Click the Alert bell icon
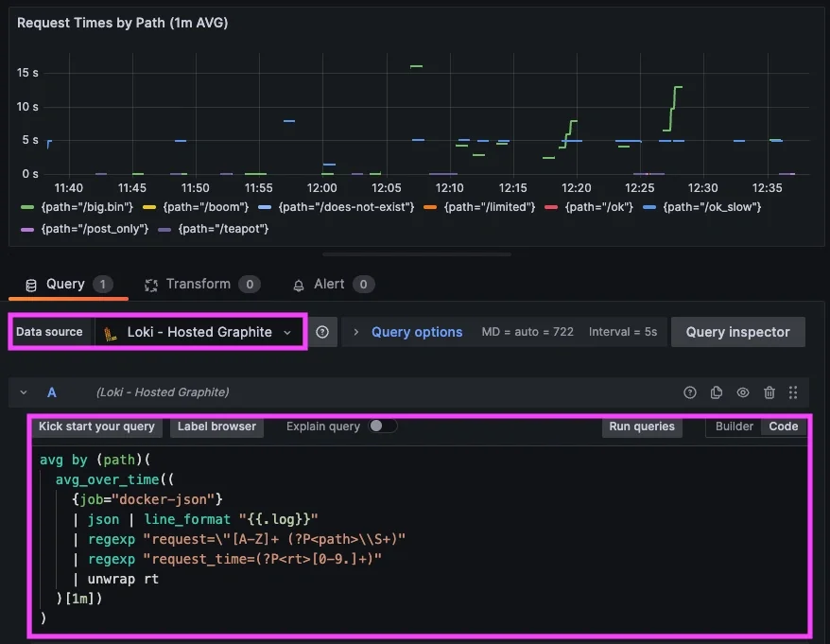Viewport: 830px width, 644px height. click(299, 286)
